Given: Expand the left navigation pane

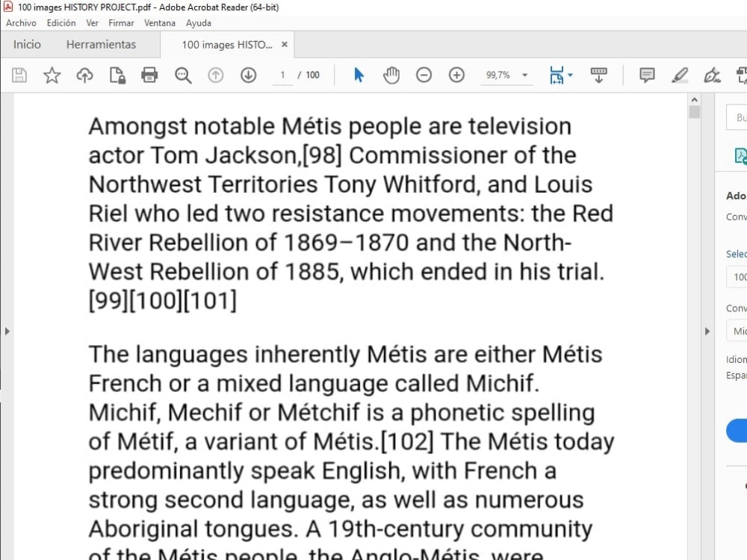Looking at the screenshot, I should coord(7,331).
